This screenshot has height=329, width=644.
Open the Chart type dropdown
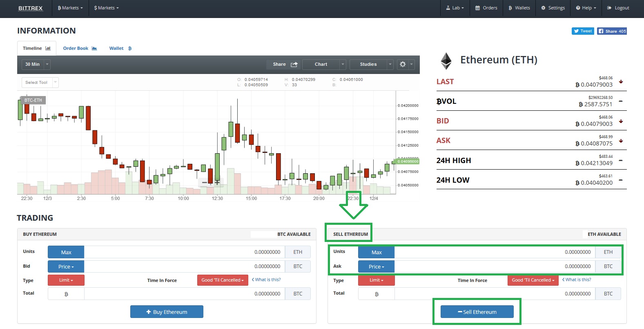(324, 64)
